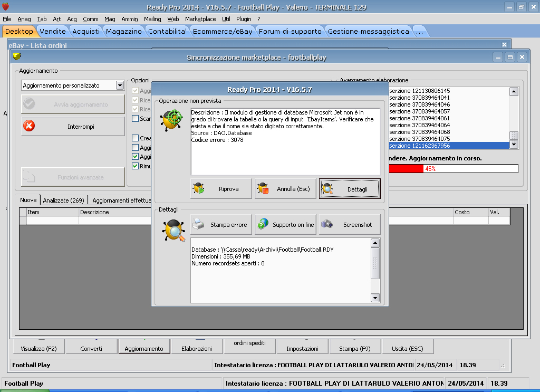540x392 pixels.
Task: Click Stampa (F9) in Lista ordini window
Action: [355, 347]
